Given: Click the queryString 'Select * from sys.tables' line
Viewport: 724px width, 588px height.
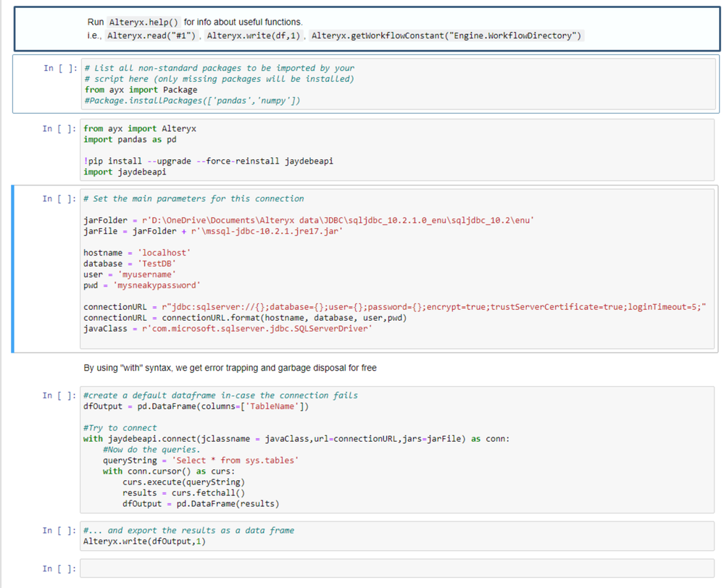Looking at the screenshot, I should coord(201,461).
